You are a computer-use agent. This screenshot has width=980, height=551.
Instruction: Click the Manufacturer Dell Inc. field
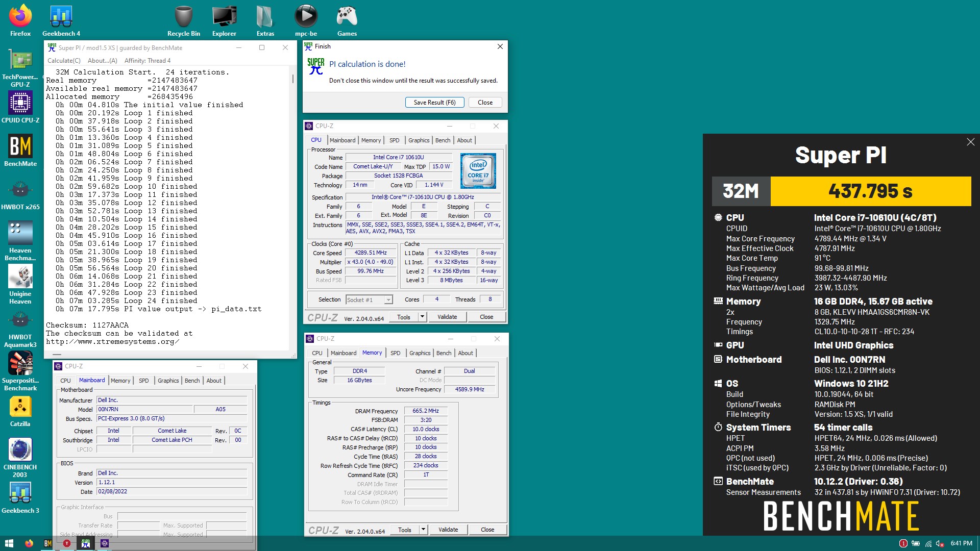coord(171,400)
